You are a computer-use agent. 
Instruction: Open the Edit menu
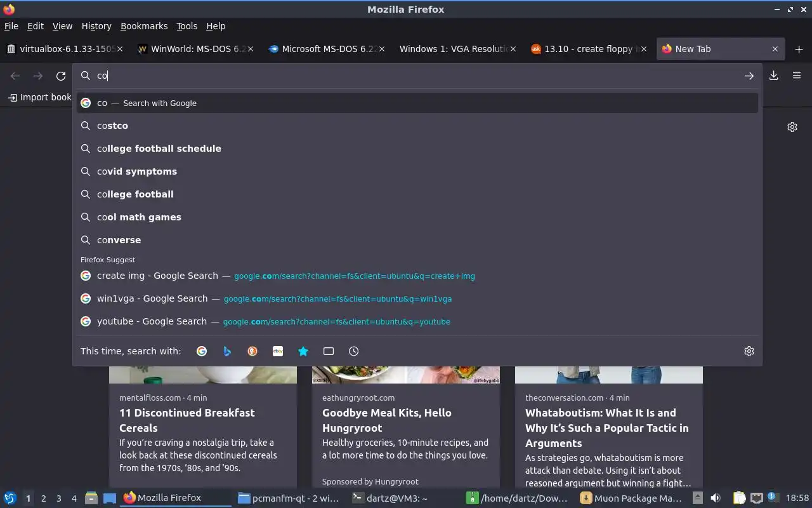click(36, 26)
